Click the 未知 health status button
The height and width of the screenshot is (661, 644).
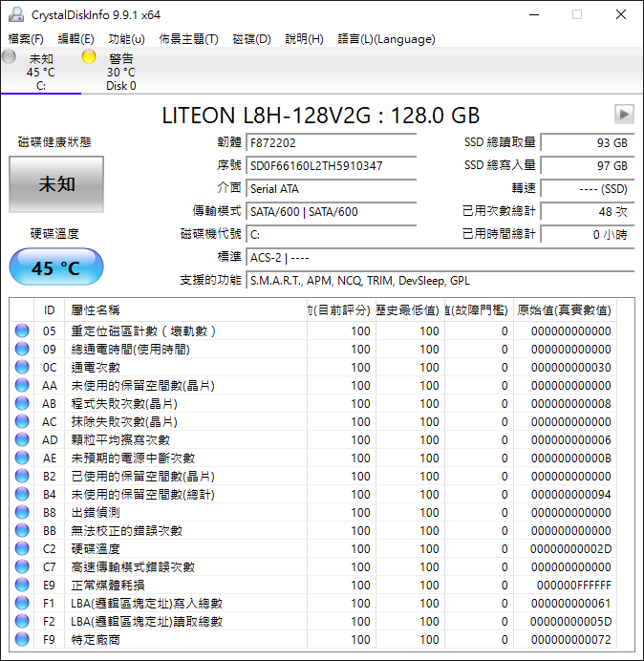(x=56, y=184)
